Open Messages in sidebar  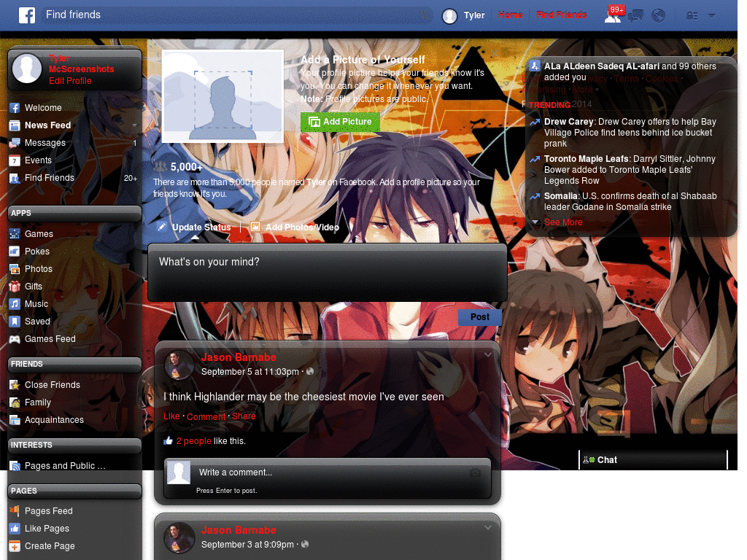[44, 143]
